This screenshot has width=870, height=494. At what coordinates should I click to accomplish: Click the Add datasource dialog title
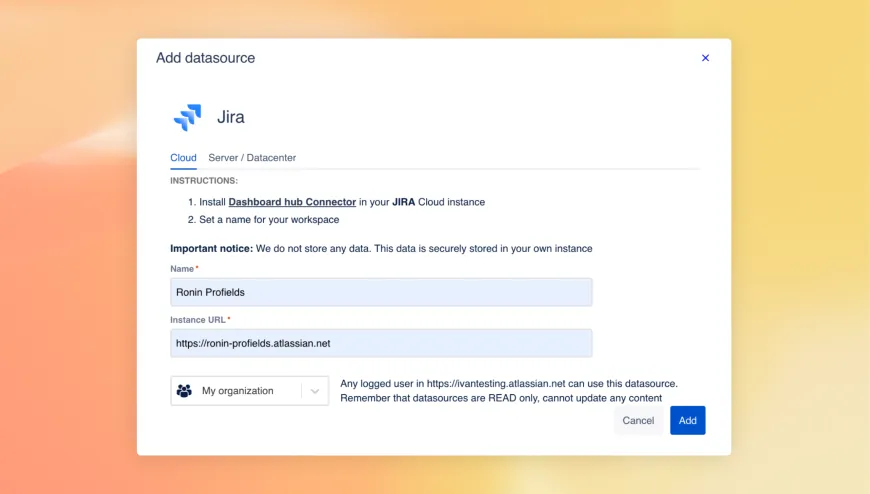pyautogui.click(x=205, y=58)
